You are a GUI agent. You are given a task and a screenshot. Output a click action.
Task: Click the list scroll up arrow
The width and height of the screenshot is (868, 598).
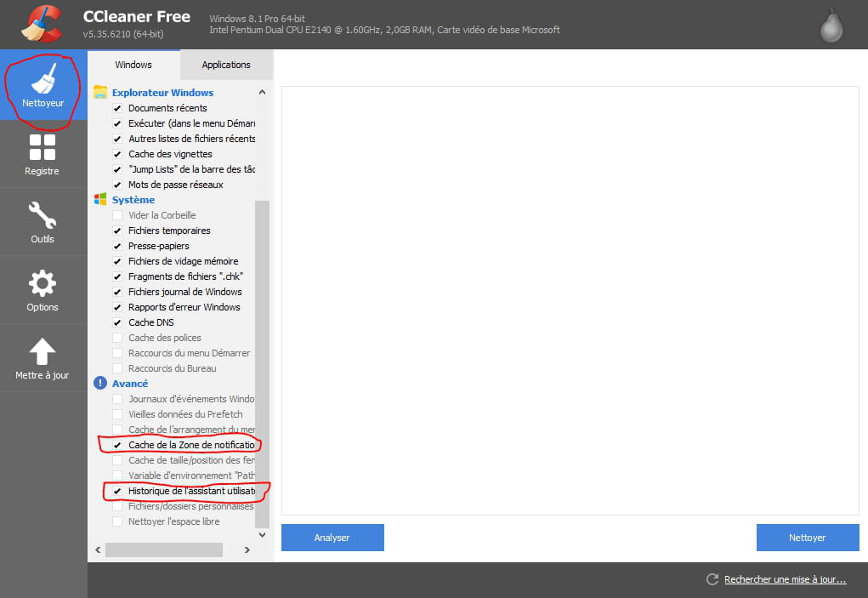(263, 93)
